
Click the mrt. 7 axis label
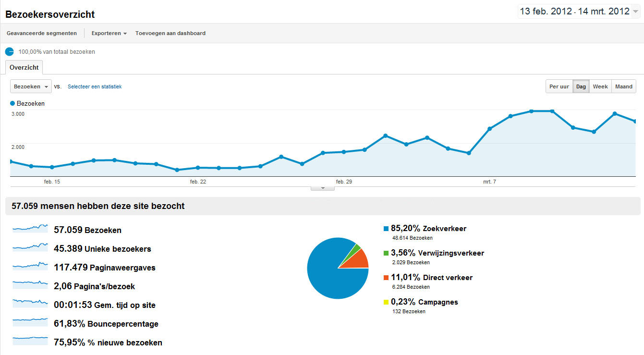pyautogui.click(x=490, y=182)
